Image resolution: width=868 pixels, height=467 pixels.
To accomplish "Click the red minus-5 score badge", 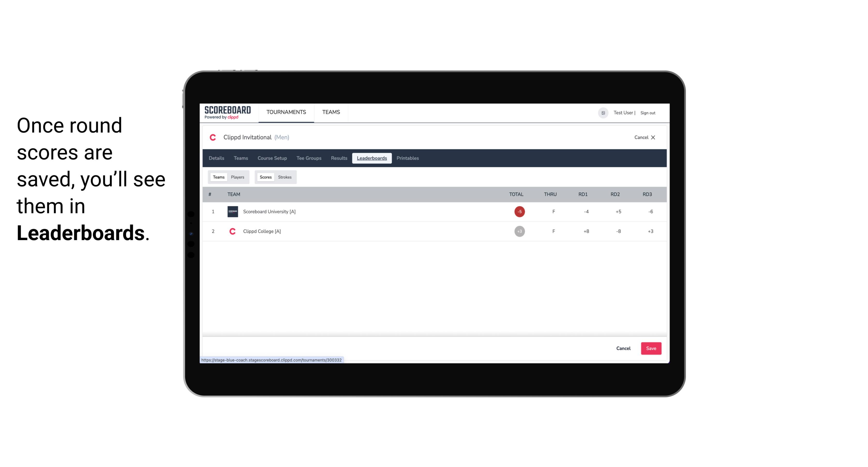I will pyautogui.click(x=519, y=211).
